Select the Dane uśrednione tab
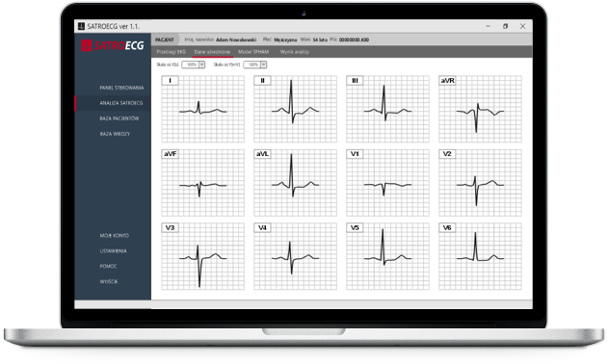Viewport: 609px width, 364px height. pyautogui.click(x=212, y=52)
